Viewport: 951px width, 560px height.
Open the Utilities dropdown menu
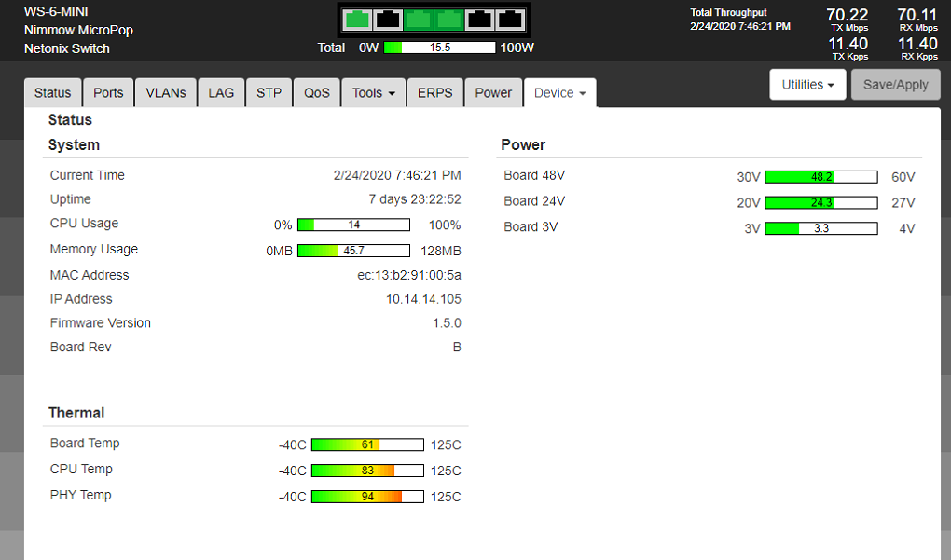807,85
